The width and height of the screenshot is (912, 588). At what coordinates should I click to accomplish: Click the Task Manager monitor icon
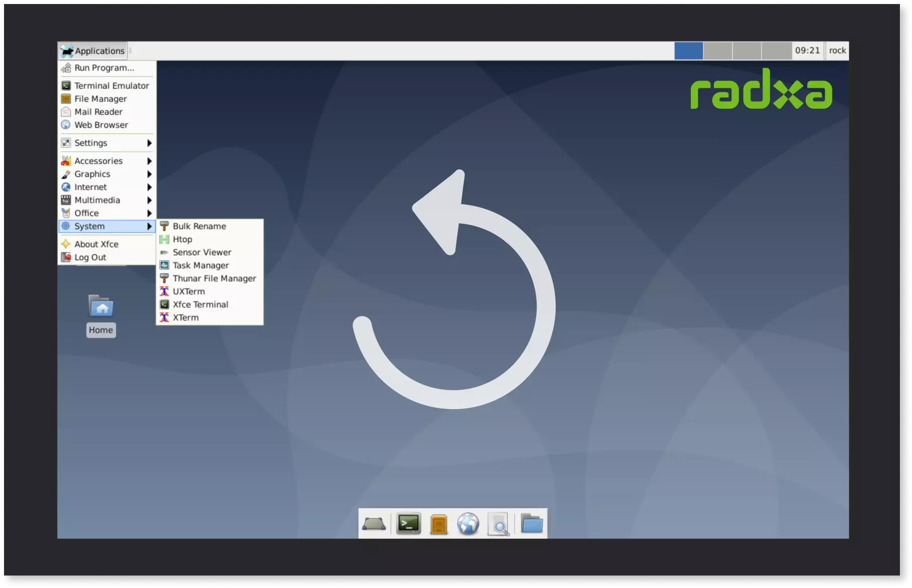(164, 266)
